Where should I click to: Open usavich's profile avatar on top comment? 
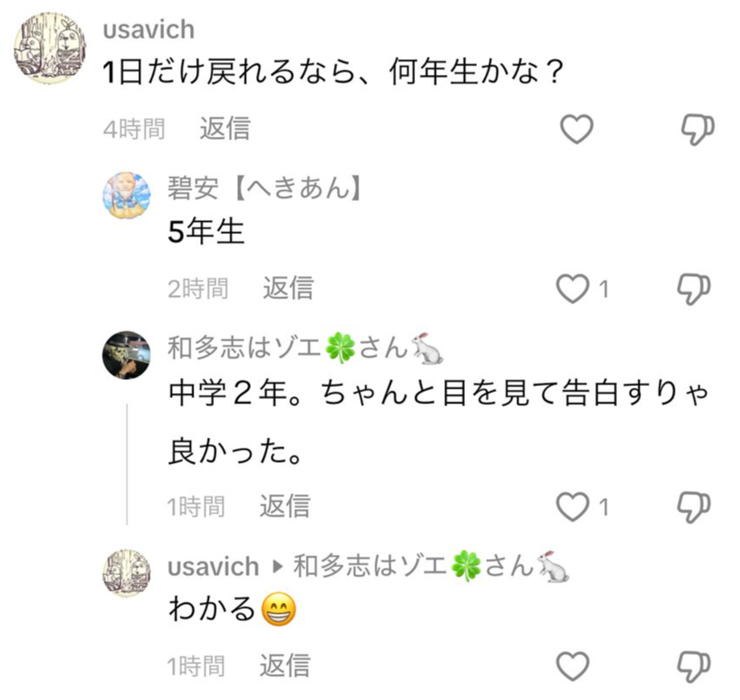click(x=50, y=49)
